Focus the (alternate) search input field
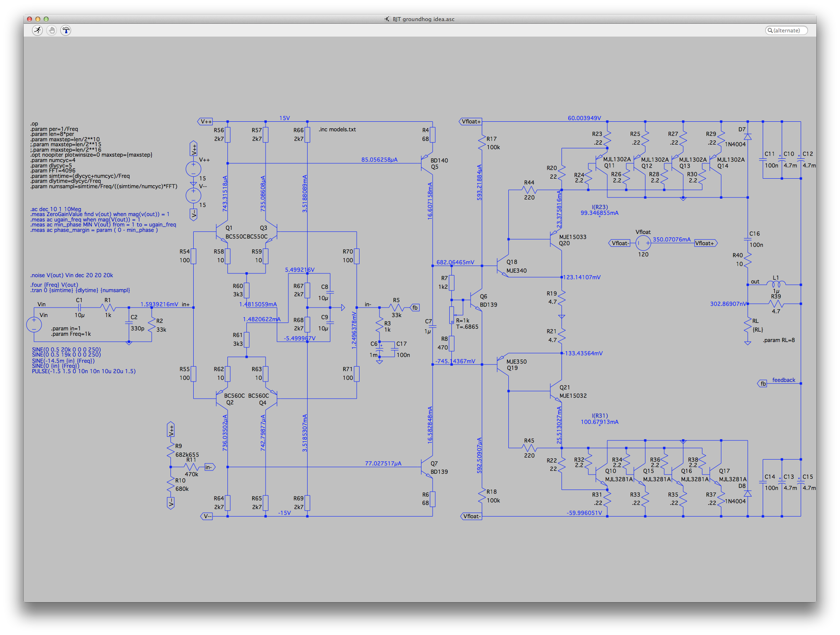Viewport: 840px width, 635px height. [x=786, y=30]
